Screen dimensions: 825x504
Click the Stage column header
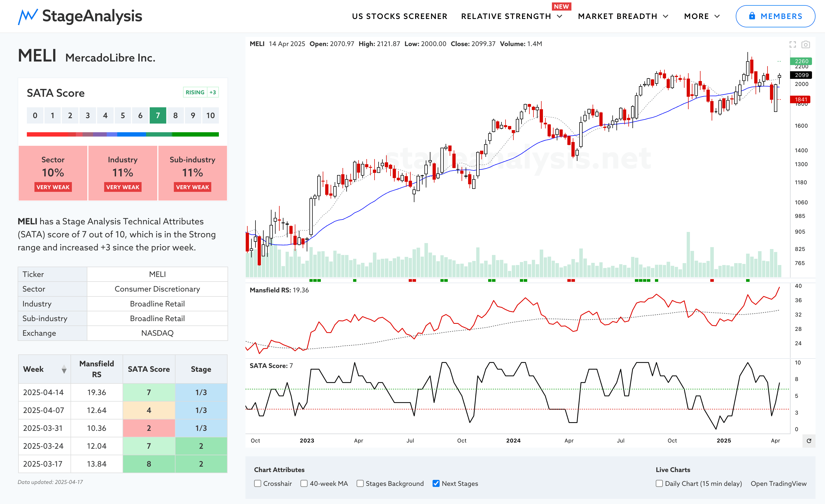coord(201,369)
